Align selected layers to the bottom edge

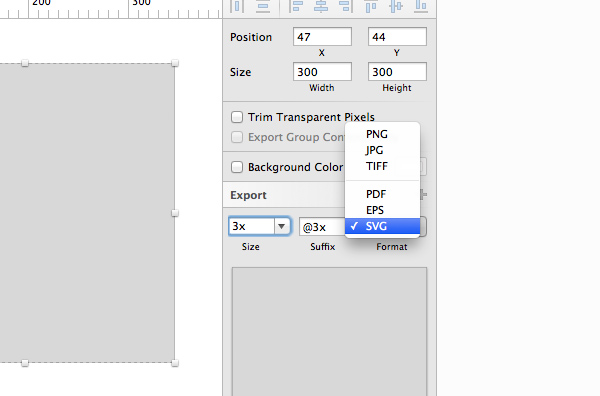421,6
